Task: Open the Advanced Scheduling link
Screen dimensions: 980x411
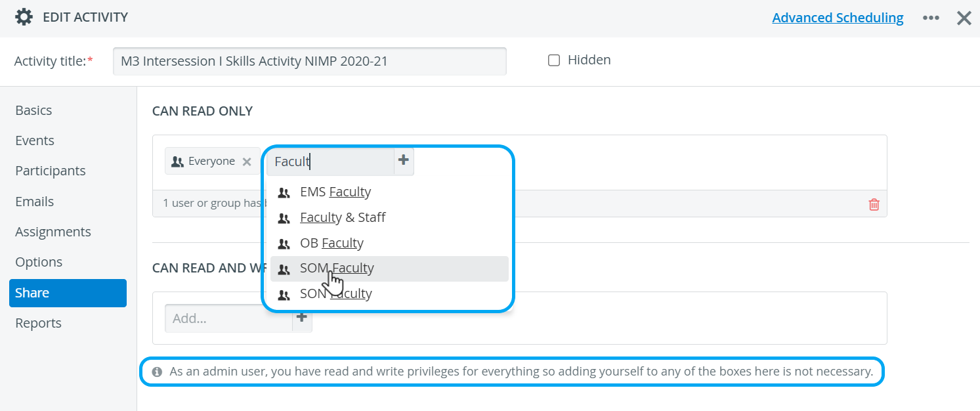Action: pyautogui.click(x=838, y=18)
